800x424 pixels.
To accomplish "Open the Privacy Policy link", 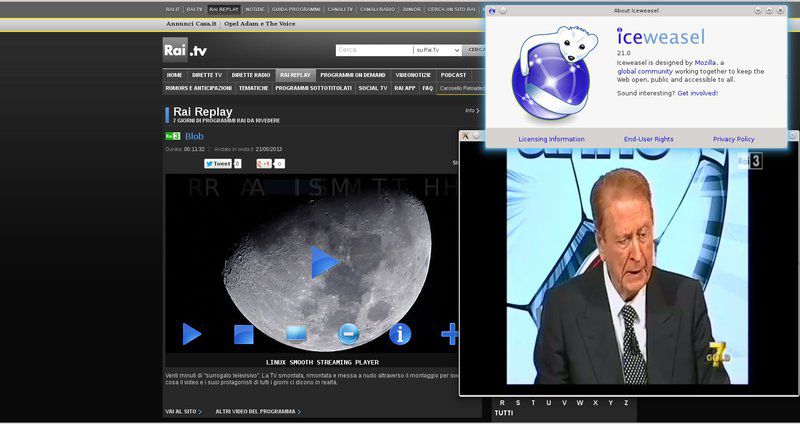I will click(733, 139).
